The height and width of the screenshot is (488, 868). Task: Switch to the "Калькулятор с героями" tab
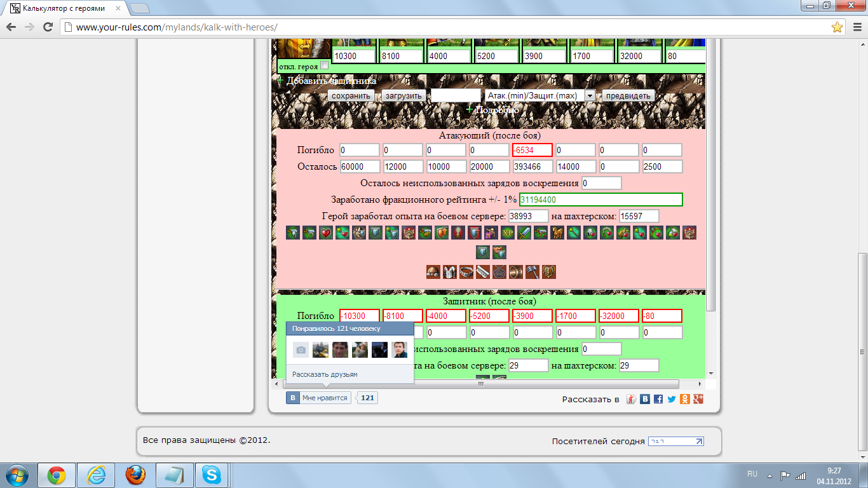[x=64, y=8]
